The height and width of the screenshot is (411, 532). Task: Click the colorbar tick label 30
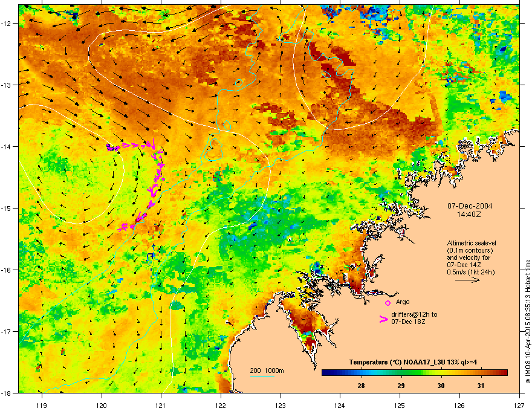coord(441,386)
